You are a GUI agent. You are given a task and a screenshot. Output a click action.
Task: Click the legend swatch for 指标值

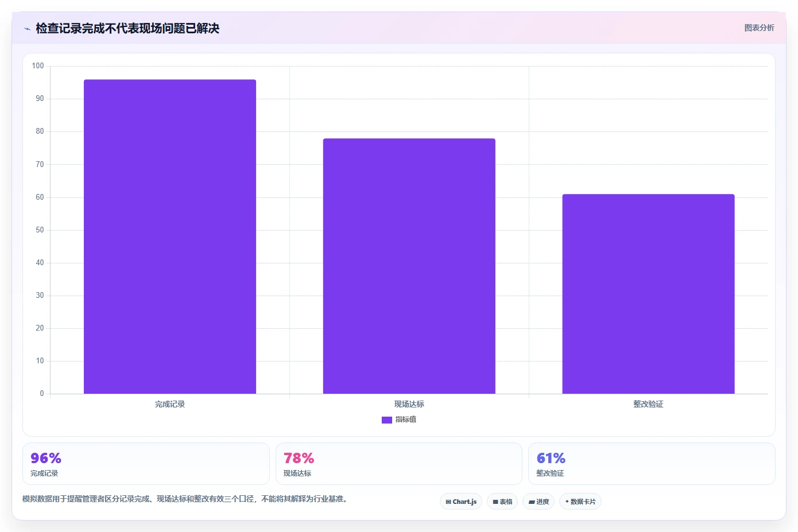(387, 420)
